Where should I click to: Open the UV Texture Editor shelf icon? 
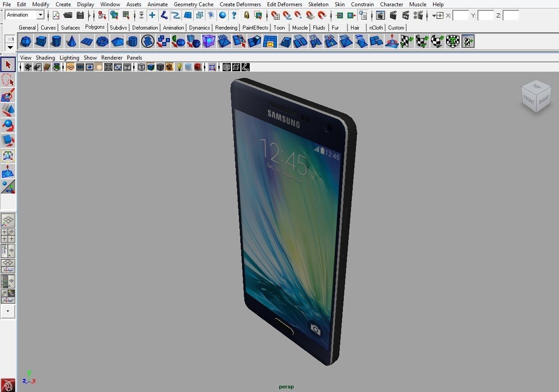click(468, 42)
